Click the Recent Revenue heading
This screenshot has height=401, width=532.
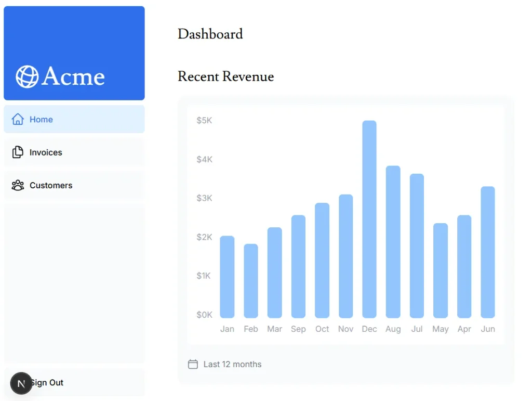point(226,76)
